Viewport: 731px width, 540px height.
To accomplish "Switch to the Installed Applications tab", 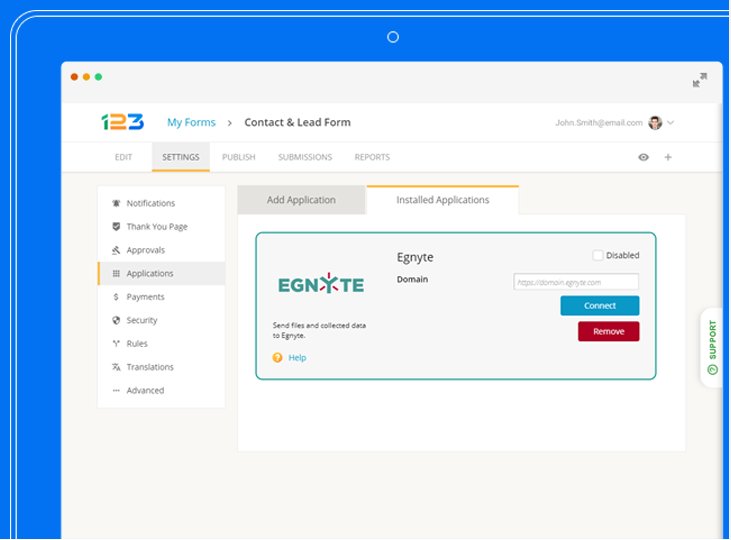I will [443, 200].
